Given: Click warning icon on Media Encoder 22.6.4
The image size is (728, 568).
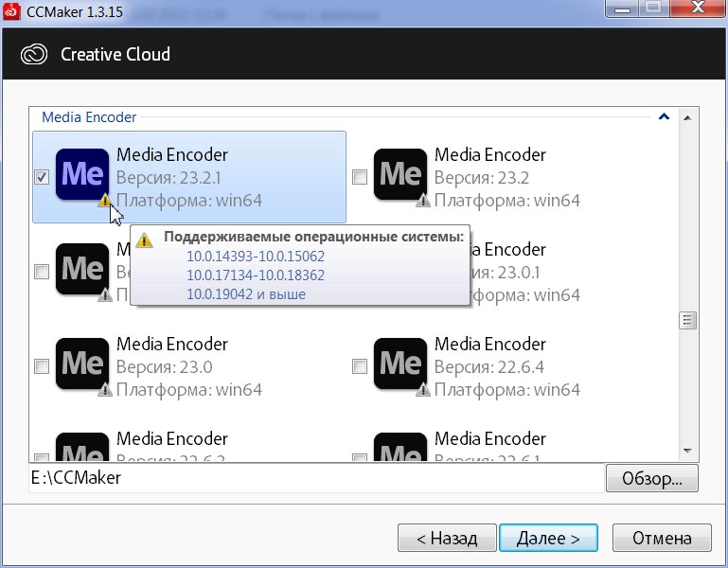Looking at the screenshot, I should [423, 389].
